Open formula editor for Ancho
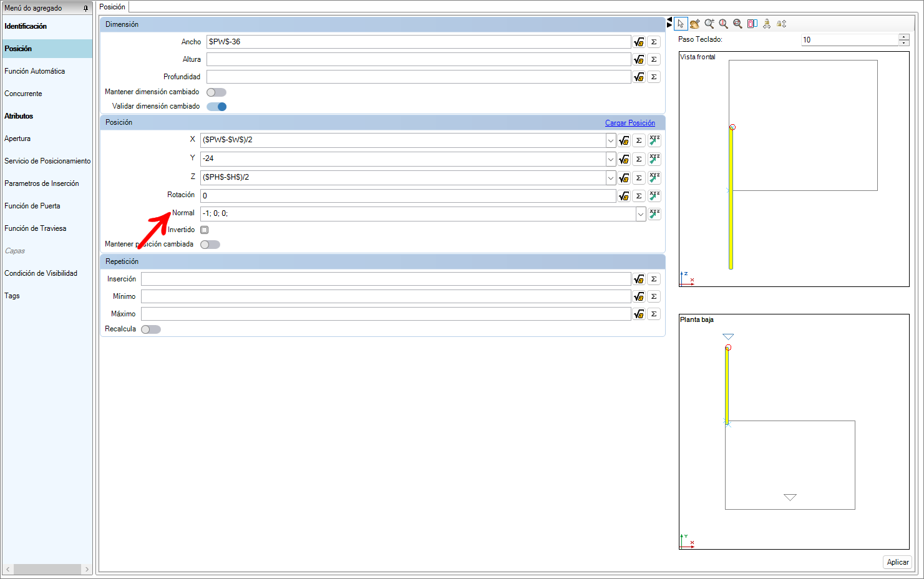The image size is (924, 579). pyautogui.click(x=639, y=42)
